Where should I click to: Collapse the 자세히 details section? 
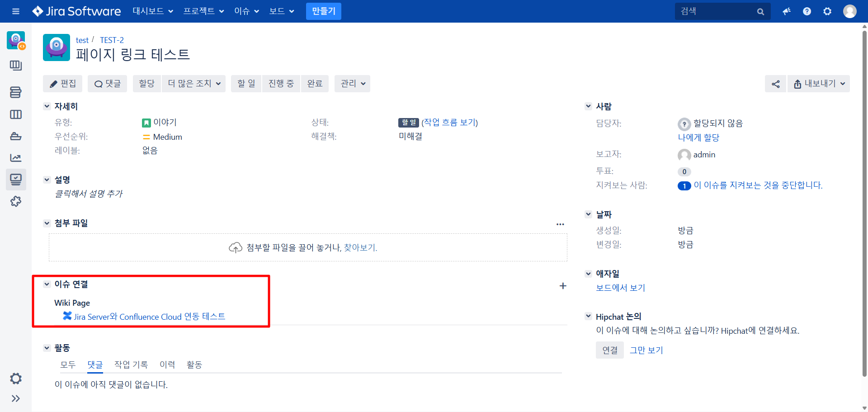point(47,106)
